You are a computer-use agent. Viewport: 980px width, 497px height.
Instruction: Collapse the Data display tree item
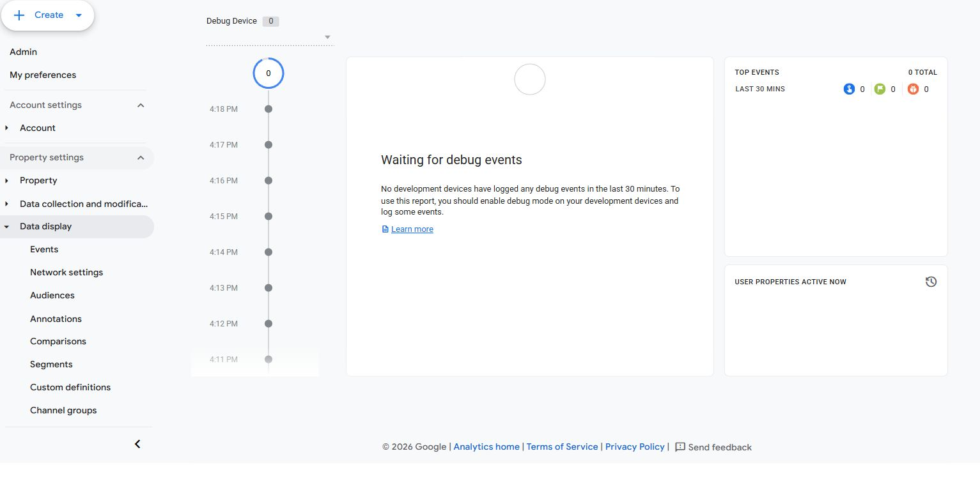7,227
